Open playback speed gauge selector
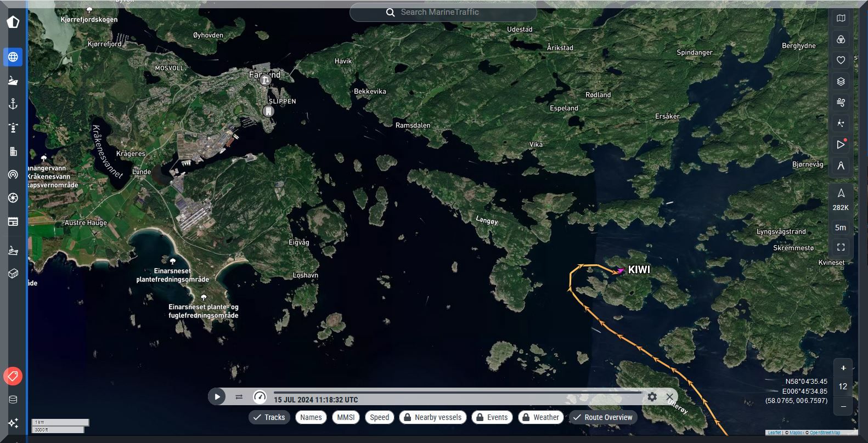This screenshot has width=868, height=443. click(x=260, y=396)
